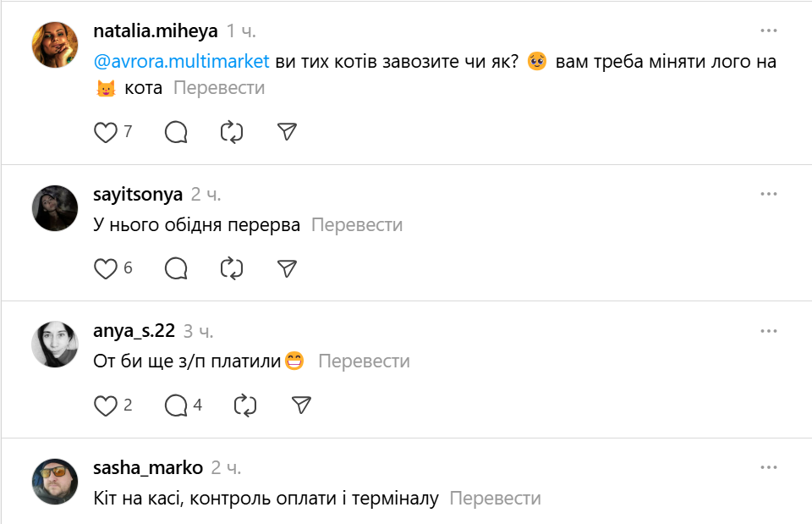Image resolution: width=812 pixels, height=524 pixels.
Task: View the 4 replies on anya_s.22's comment
Action: pos(183,405)
